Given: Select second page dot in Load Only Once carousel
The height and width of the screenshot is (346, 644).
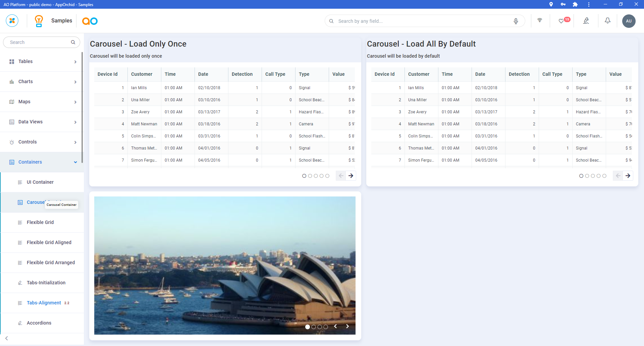Looking at the screenshot, I should point(310,176).
